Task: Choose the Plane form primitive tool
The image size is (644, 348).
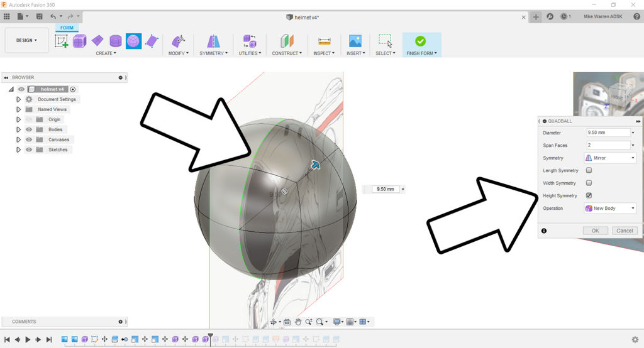Action: click(97, 41)
